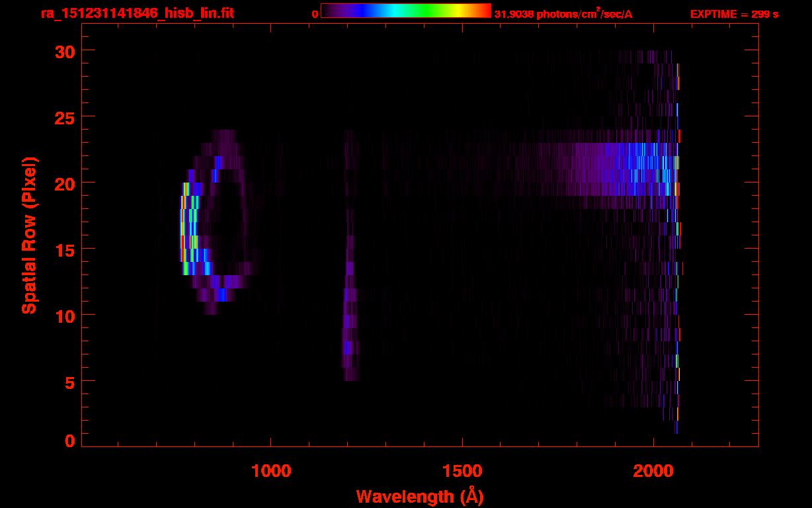812x508 pixels.
Task: Click the 2000 wavelength tick label
Action: pos(653,471)
